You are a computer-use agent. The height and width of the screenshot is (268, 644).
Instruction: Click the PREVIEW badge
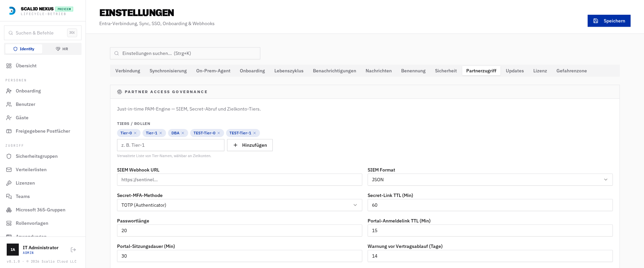(x=64, y=9)
